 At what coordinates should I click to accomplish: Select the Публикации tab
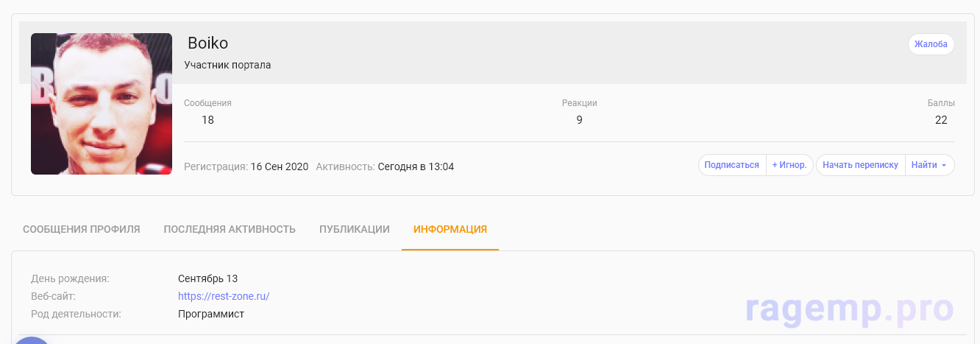click(x=355, y=229)
